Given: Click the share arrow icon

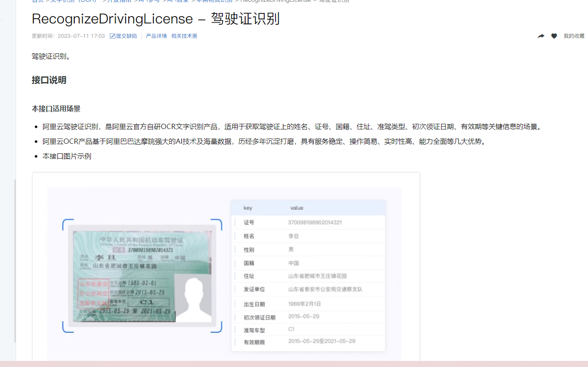Looking at the screenshot, I should 541,36.
